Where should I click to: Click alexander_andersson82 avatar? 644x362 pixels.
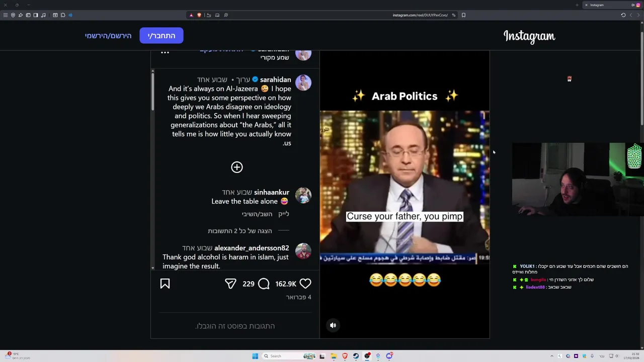pyautogui.click(x=303, y=251)
